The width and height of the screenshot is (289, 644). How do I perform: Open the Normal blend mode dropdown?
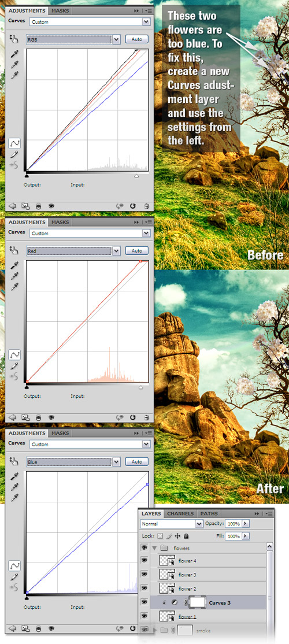(199, 524)
